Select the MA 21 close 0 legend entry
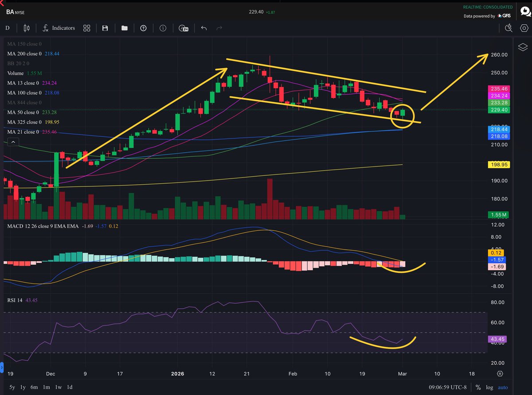This screenshot has height=395, width=532. click(x=32, y=132)
